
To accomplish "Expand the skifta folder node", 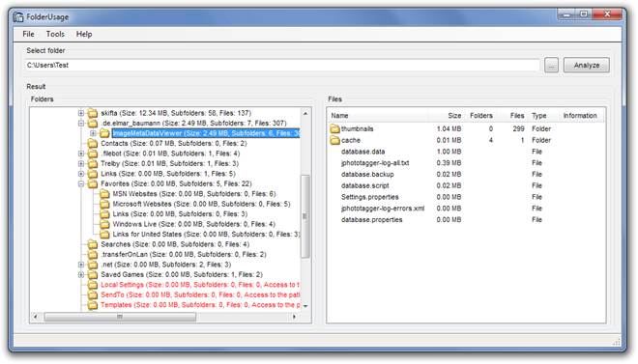I will pyautogui.click(x=81, y=113).
